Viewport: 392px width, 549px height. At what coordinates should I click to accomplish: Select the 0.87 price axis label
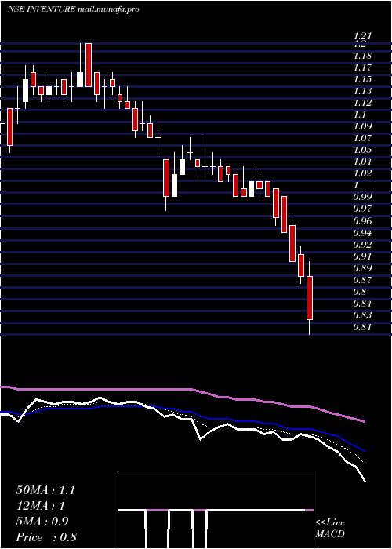[x=362, y=280]
